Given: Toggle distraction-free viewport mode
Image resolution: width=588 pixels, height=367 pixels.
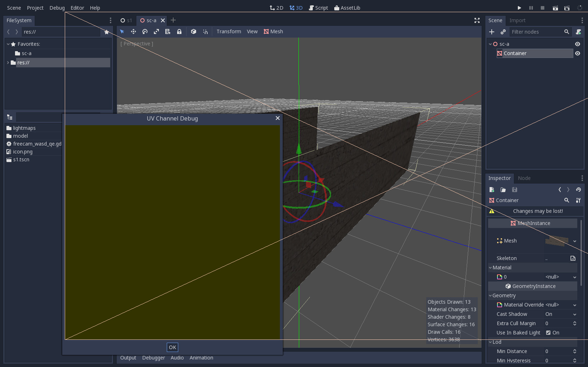Looking at the screenshot, I should pyautogui.click(x=477, y=20).
